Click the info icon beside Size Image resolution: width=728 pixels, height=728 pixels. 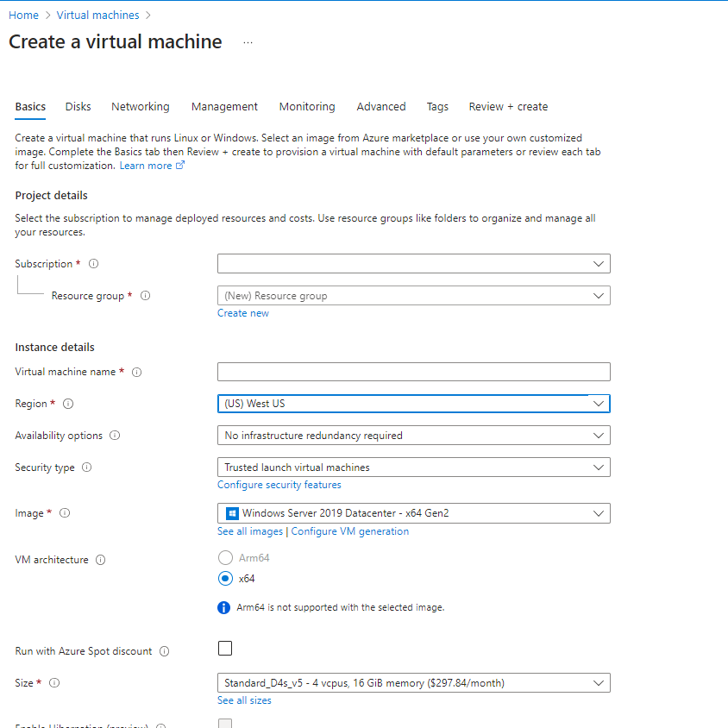pos(53,683)
